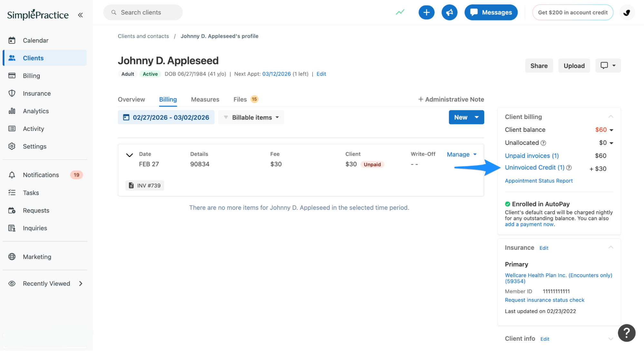Open Inquiries in the sidebar
This screenshot has width=644, height=351.
coord(35,228)
